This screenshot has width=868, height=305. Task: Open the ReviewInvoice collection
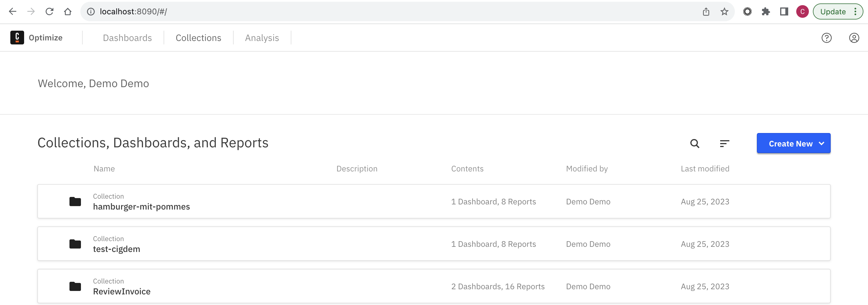click(x=122, y=292)
